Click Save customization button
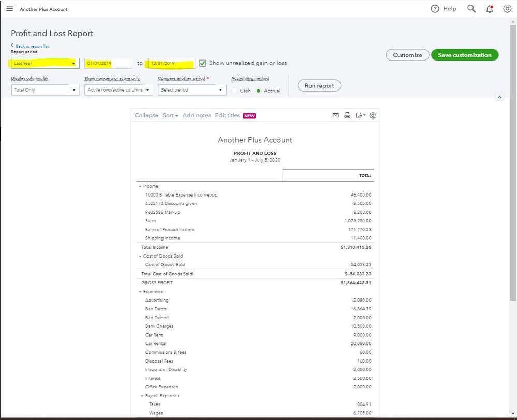 (x=465, y=55)
